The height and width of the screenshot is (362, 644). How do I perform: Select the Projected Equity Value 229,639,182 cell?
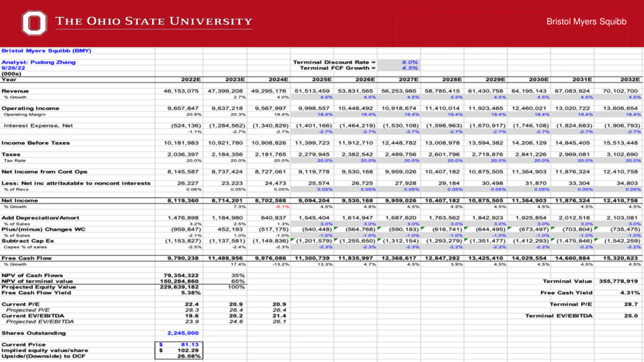179,287
